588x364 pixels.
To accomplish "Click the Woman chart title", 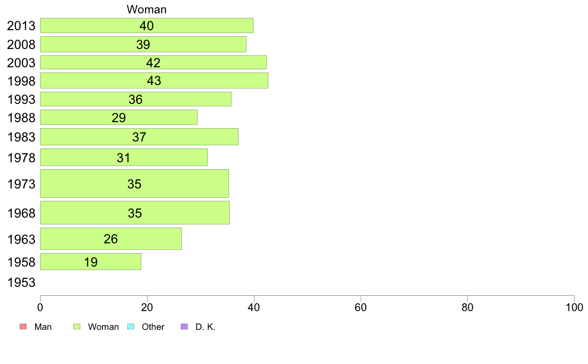I will click(147, 9).
